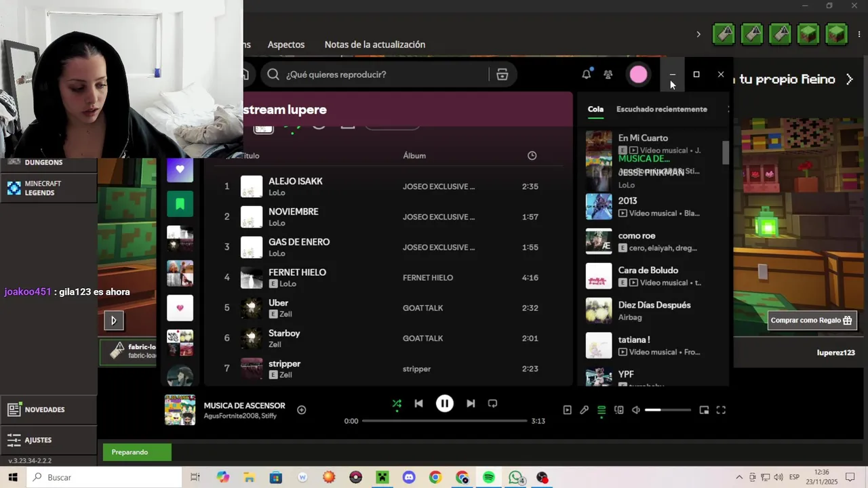Open Notas de la actualización tab
The width and height of the screenshot is (868, 488).
375,45
